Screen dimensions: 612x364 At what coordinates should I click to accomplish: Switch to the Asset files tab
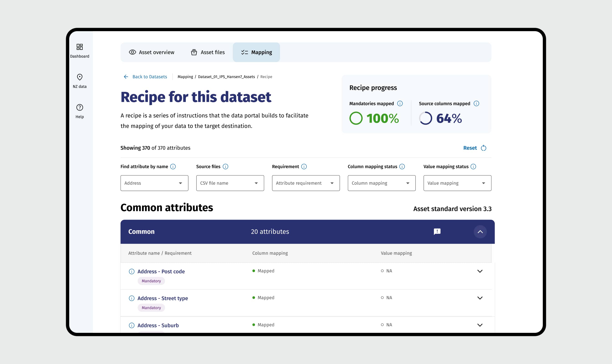point(208,52)
